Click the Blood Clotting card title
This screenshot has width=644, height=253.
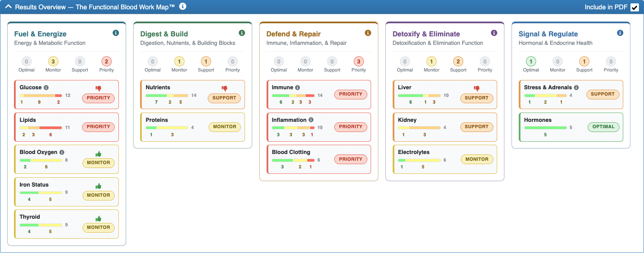tap(291, 152)
